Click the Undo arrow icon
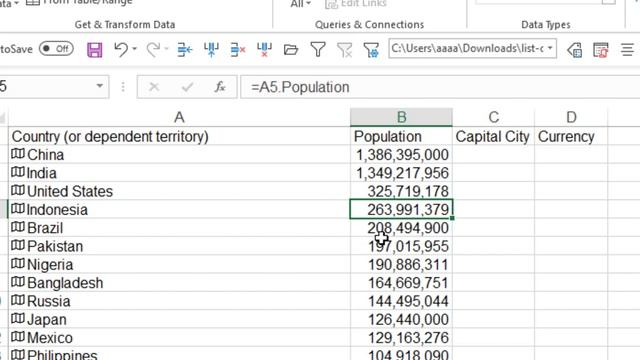Viewport: 640px width, 360px height. tap(121, 49)
